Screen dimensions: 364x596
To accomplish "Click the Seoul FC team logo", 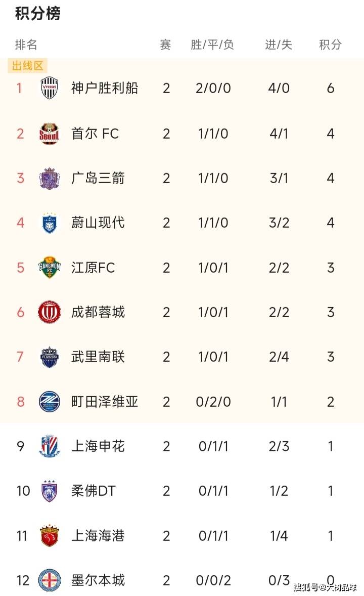I will [x=49, y=133].
